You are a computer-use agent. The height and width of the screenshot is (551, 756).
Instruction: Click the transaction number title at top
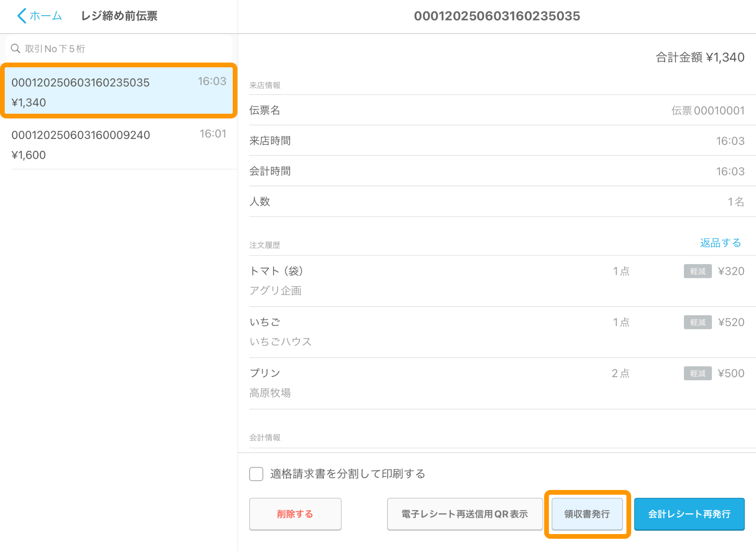click(497, 16)
